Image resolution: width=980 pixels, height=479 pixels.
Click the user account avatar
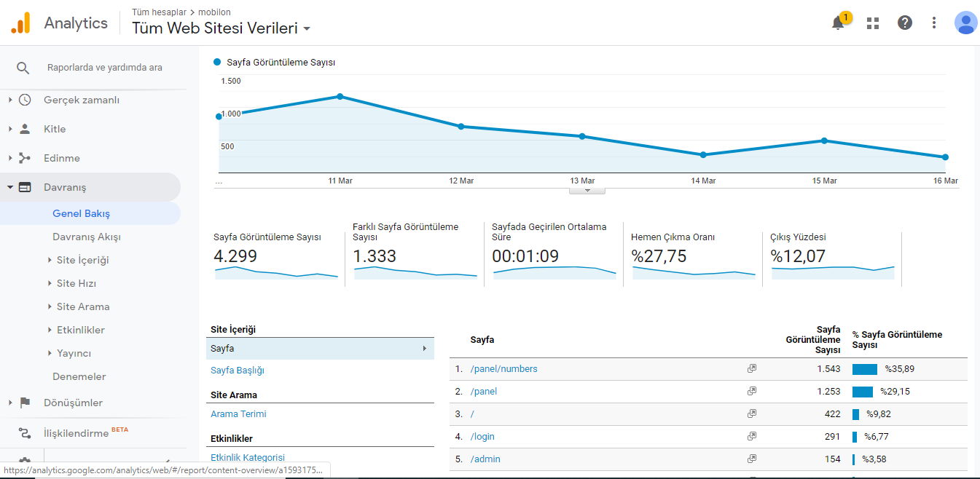point(965,23)
